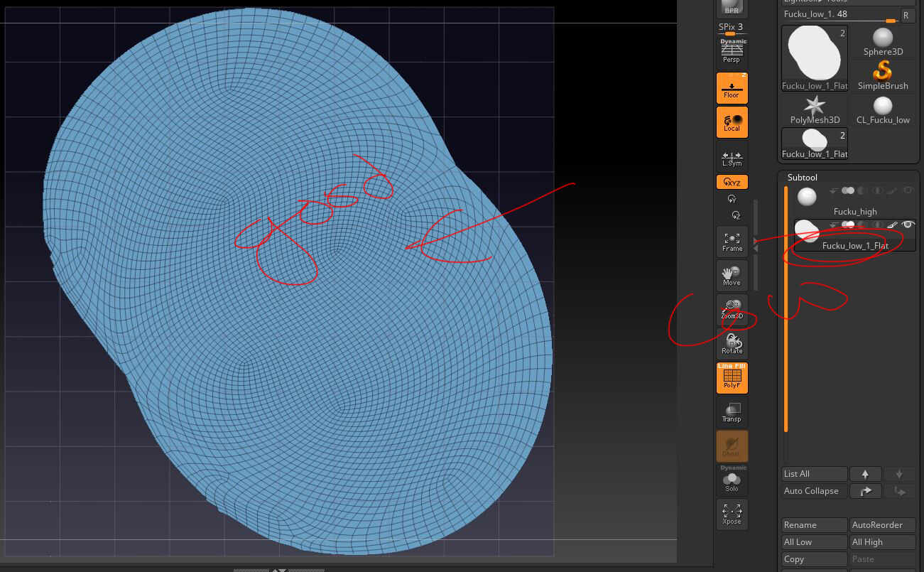Click the All Low button
This screenshot has width=924, height=572.
815,542
